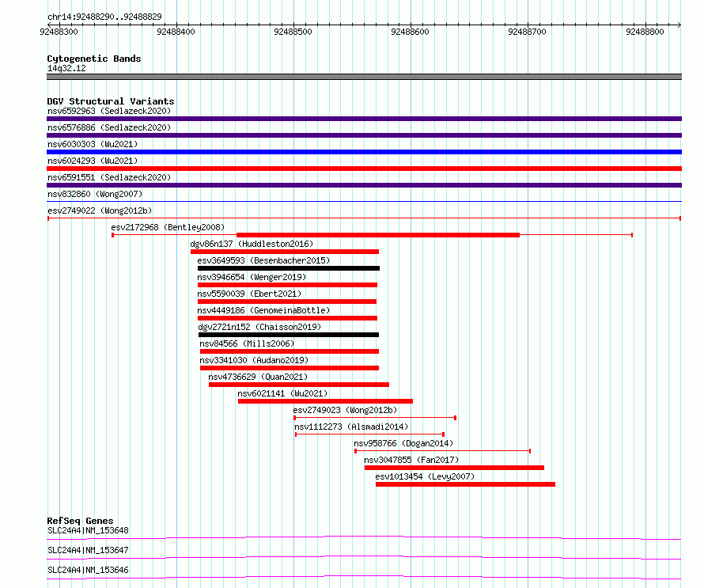Select the SLC24A4|NM_153646 gene label
Viewport: 704px width, 588px height.
coord(88,570)
